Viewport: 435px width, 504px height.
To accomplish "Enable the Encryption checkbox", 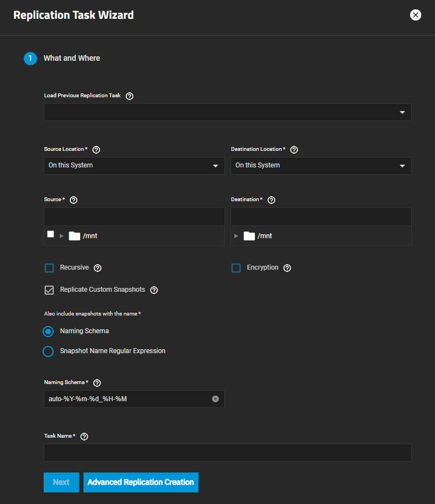I will click(236, 268).
